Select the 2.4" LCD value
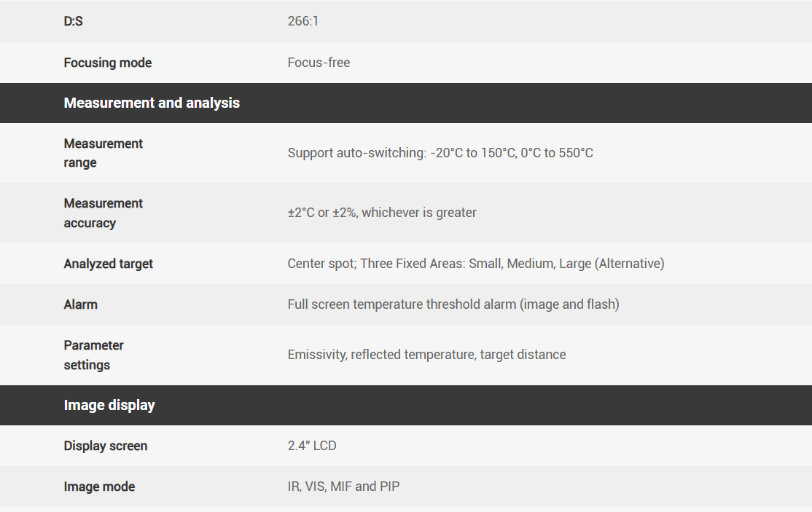Screen dimensions: 812x512 pyautogui.click(x=312, y=446)
